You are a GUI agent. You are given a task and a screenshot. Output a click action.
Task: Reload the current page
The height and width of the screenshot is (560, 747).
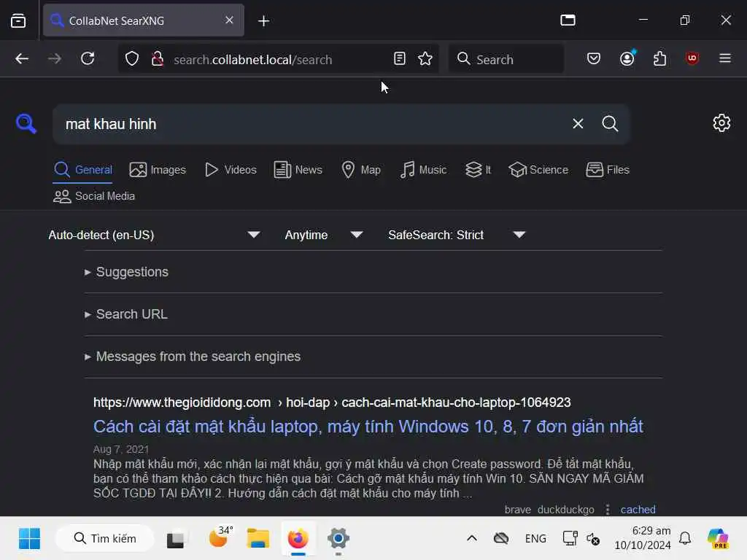(x=88, y=58)
